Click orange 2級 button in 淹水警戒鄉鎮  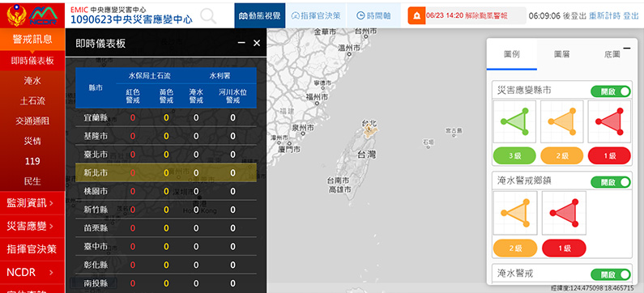tap(515, 248)
